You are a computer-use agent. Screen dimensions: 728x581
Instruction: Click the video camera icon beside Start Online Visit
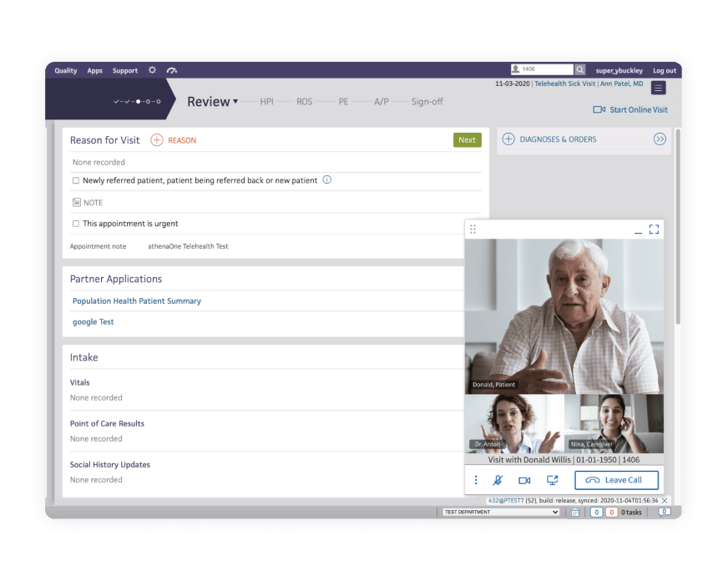(599, 109)
